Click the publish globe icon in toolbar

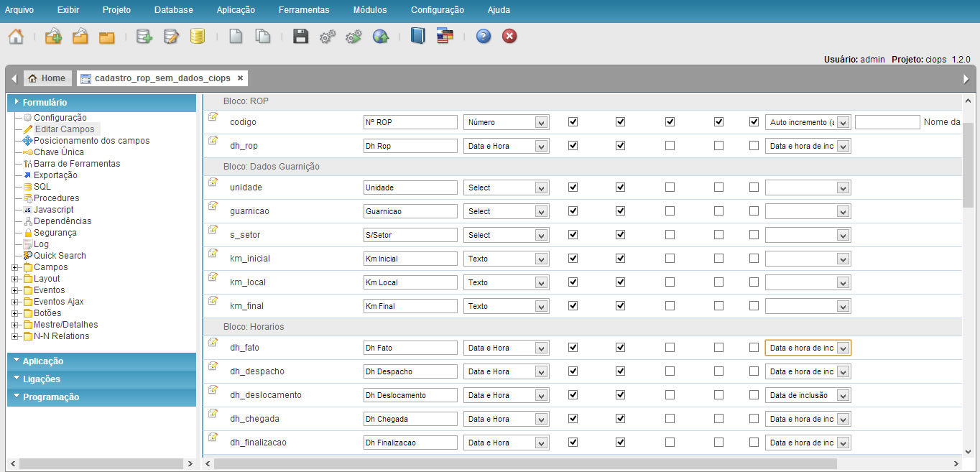click(x=380, y=37)
